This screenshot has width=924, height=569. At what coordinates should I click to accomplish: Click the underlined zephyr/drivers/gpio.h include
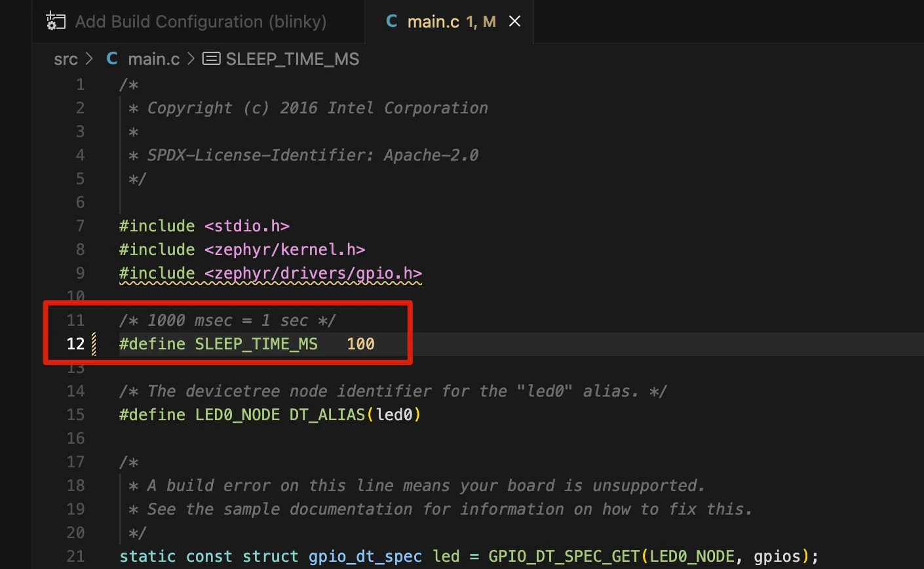point(313,273)
